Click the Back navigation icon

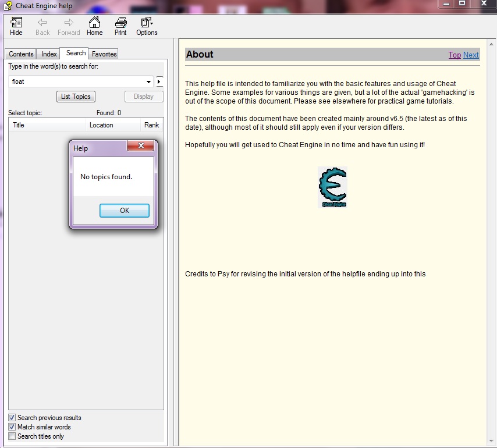[42, 26]
